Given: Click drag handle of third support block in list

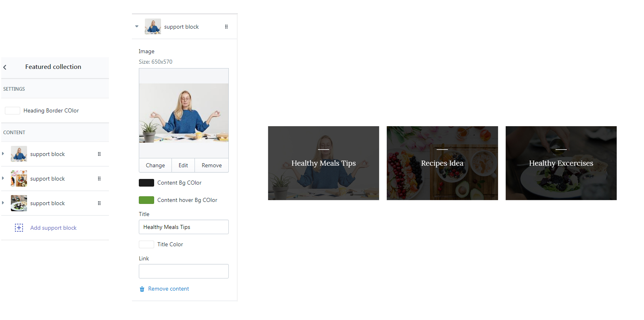Looking at the screenshot, I should pyautogui.click(x=99, y=203).
